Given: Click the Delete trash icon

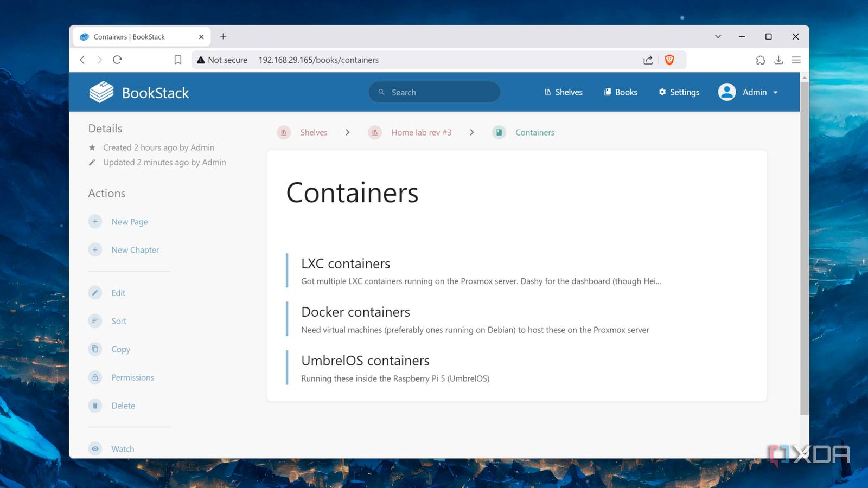Looking at the screenshot, I should click(x=95, y=405).
